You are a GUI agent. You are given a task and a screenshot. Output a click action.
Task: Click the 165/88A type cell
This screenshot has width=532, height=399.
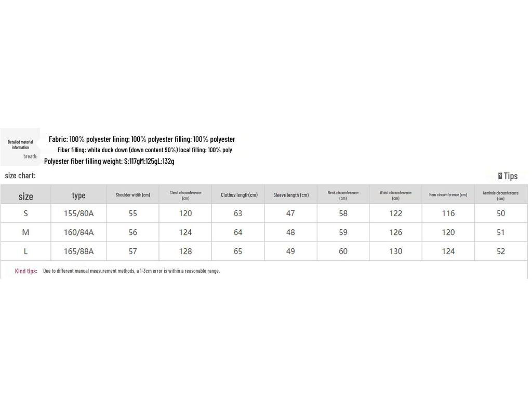pyautogui.click(x=78, y=251)
